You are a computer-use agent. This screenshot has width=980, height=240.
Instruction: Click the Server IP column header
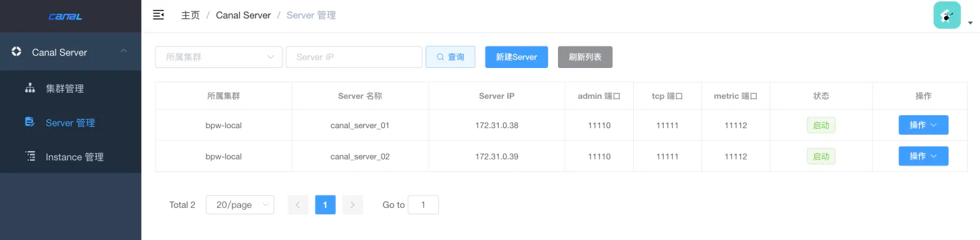tap(497, 96)
